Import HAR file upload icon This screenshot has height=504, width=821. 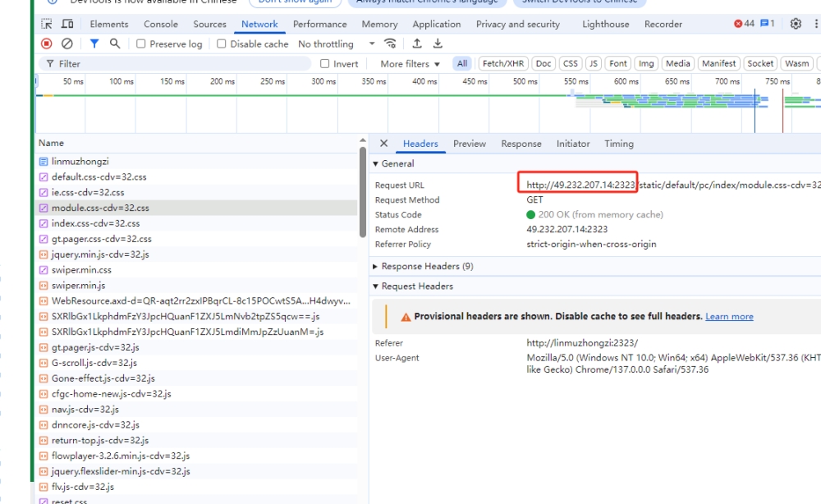click(417, 44)
